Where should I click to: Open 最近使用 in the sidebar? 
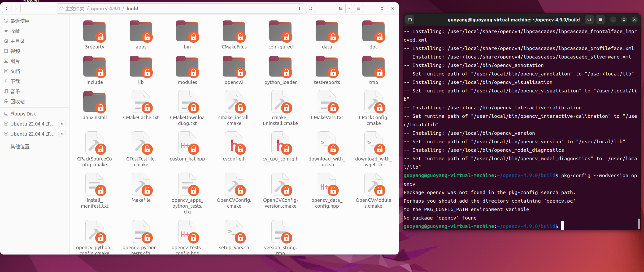(x=35, y=21)
